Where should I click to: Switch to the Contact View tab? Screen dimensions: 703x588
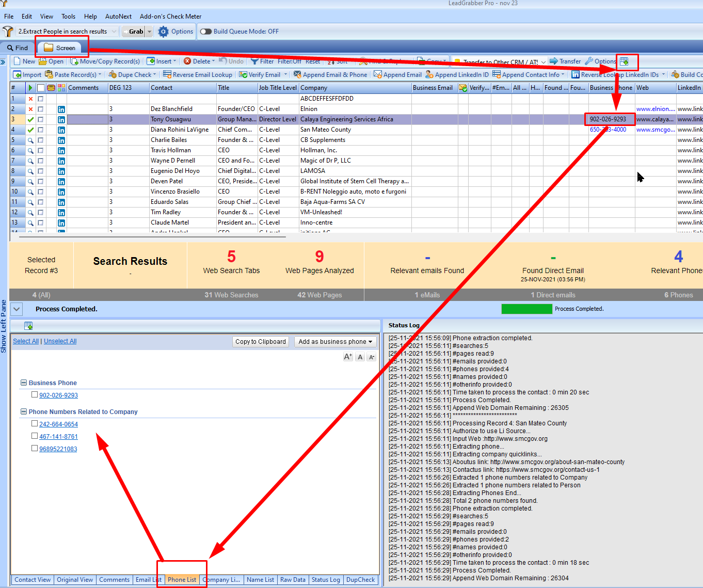[33, 580]
